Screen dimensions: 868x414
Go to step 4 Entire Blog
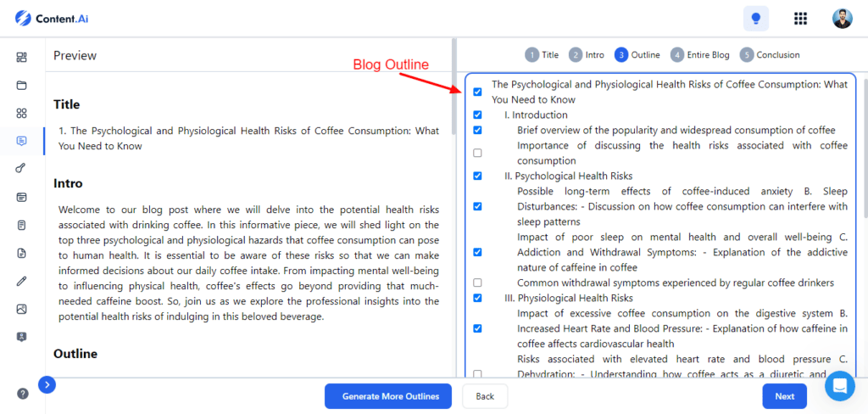click(x=699, y=55)
